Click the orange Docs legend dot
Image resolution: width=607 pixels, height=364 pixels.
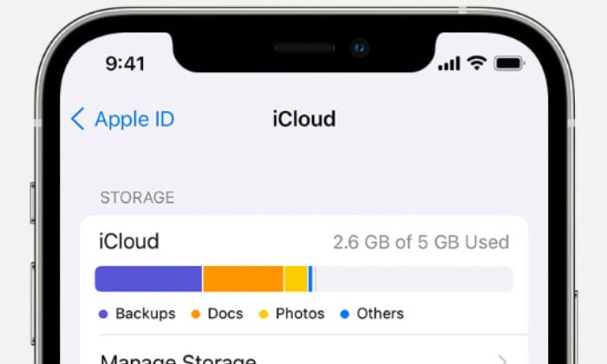(x=195, y=314)
